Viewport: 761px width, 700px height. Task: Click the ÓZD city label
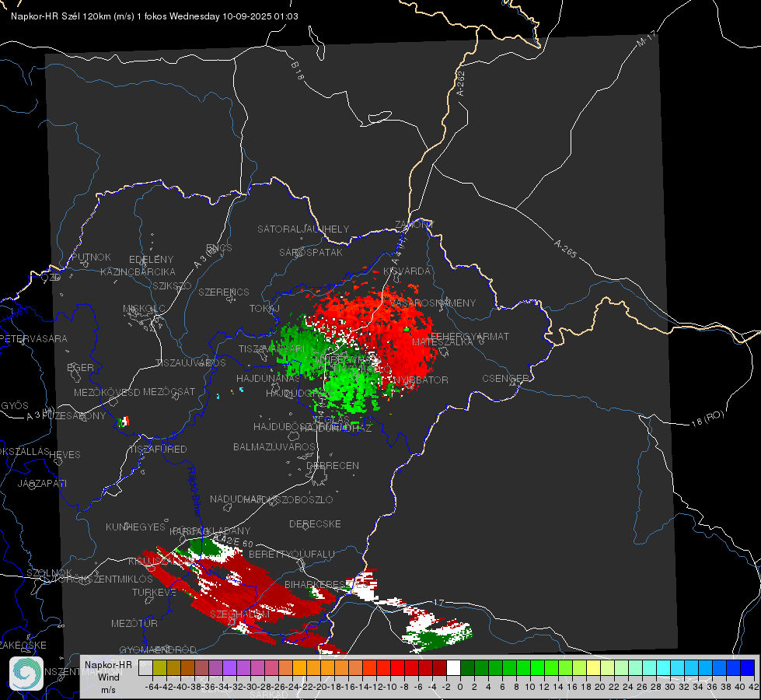(51, 278)
